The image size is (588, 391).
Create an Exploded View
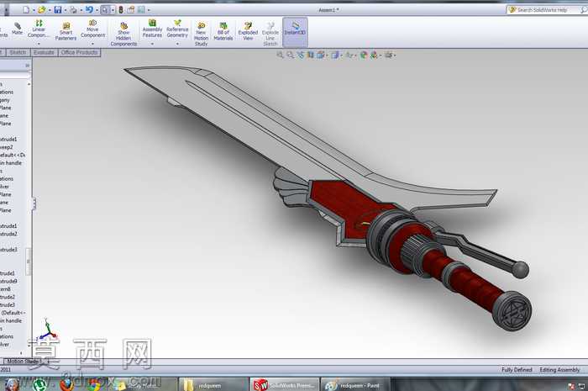[248, 31]
